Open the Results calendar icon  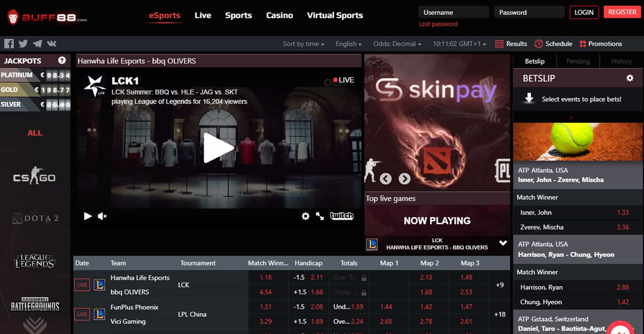(x=499, y=44)
